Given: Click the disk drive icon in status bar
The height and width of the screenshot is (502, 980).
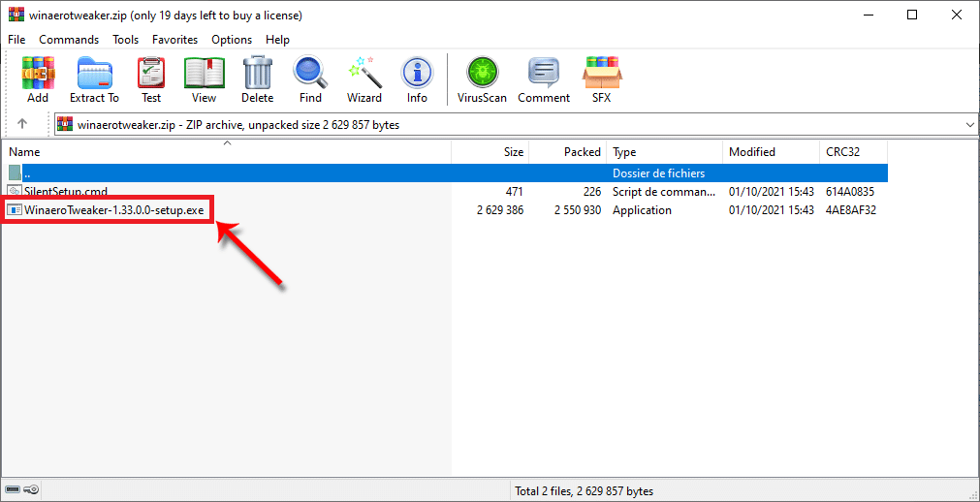Looking at the screenshot, I should (x=13, y=489).
